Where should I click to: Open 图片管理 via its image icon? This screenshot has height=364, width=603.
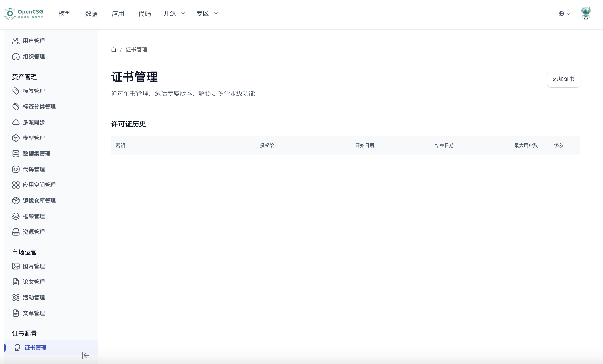(16, 266)
